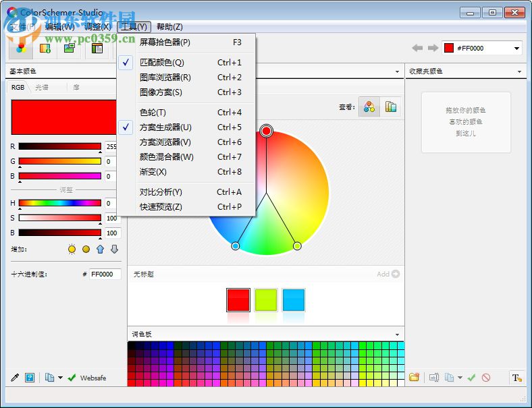532x408 pixels.
Task: Choose 快速预览(Z) menu entry
Action: point(186,207)
